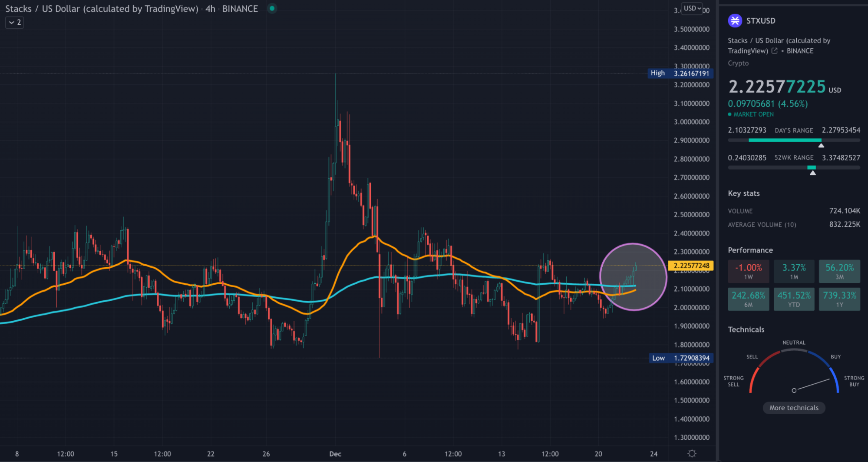This screenshot has height=462, width=868.
Task: Open the USD currency dropdown
Action: [692, 8]
